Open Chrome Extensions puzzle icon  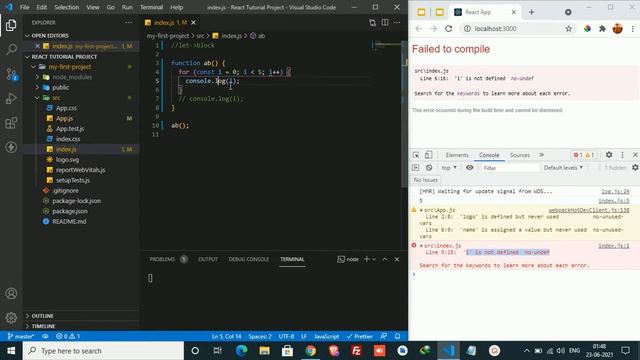(602, 29)
